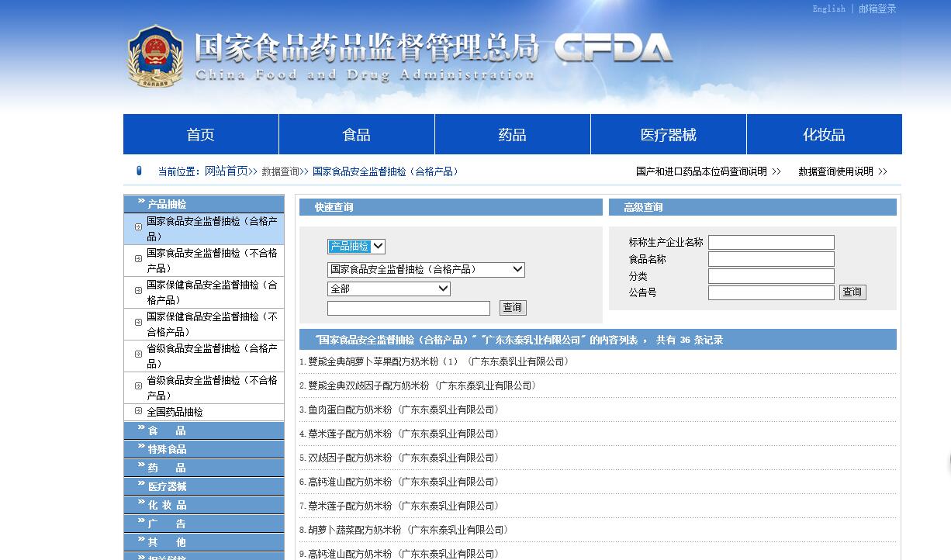This screenshot has height=560, width=951.
Task: Select 省级食品安全监督抽检（不合格产品） in sidebar
Action: point(204,388)
